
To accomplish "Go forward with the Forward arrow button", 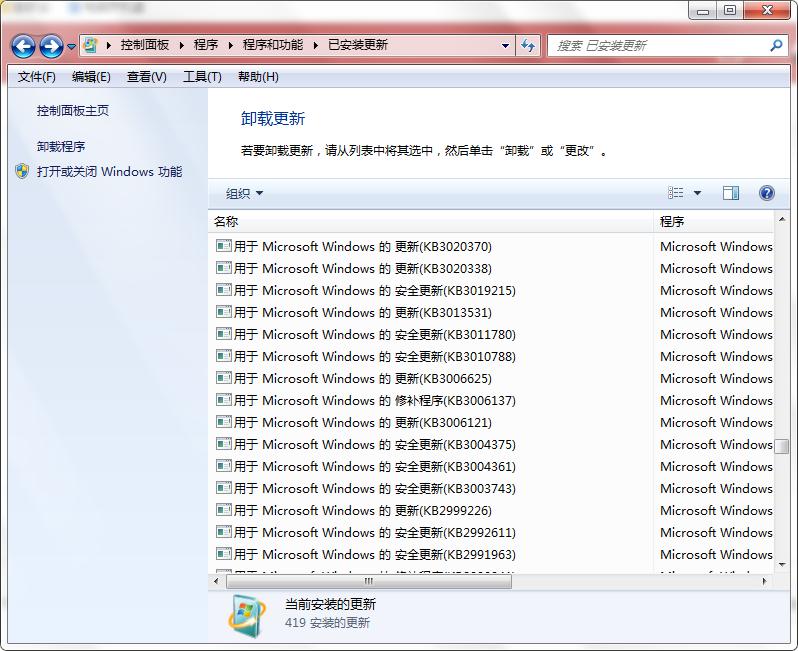I will [x=51, y=46].
